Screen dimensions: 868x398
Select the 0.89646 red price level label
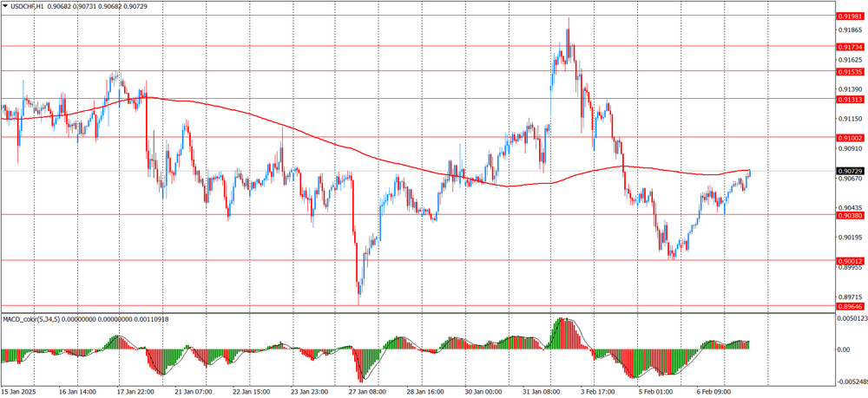(852, 306)
